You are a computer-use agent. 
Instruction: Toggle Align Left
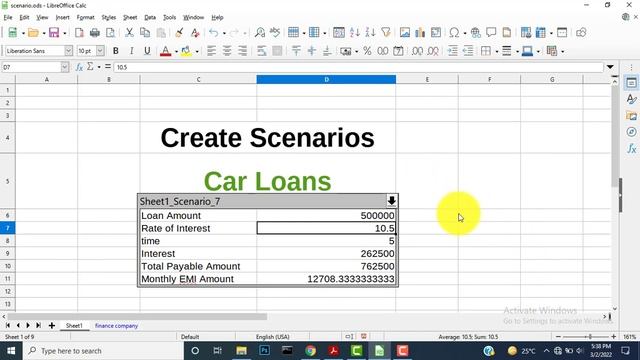[x=211, y=51]
